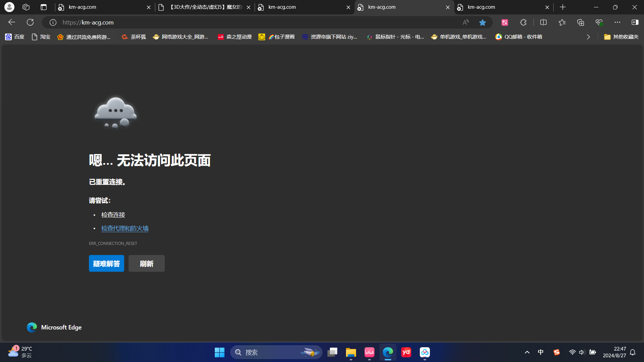Expand the system tray hidden icons
This screenshot has height=362, width=644.
pyautogui.click(x=527, y=352)
